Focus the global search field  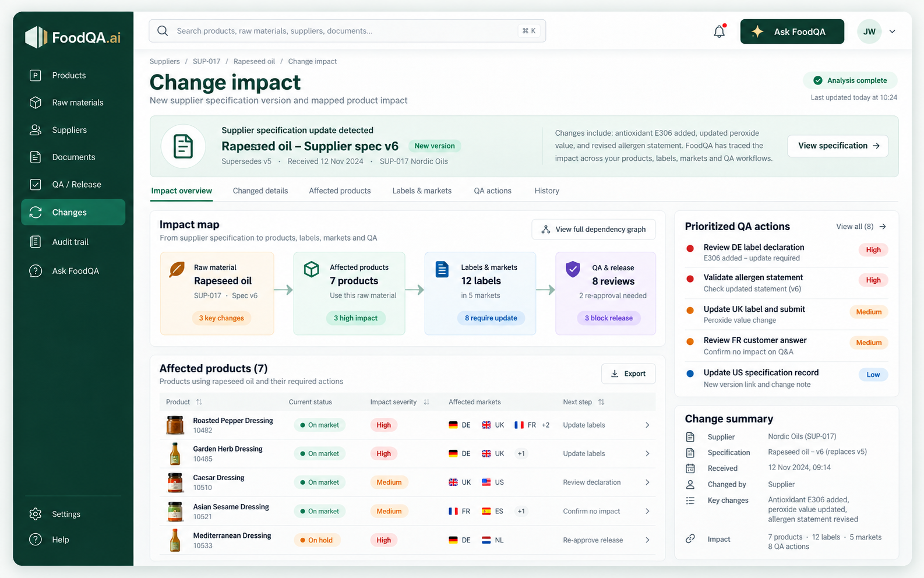pyautogui.click(x=347, y=31)
